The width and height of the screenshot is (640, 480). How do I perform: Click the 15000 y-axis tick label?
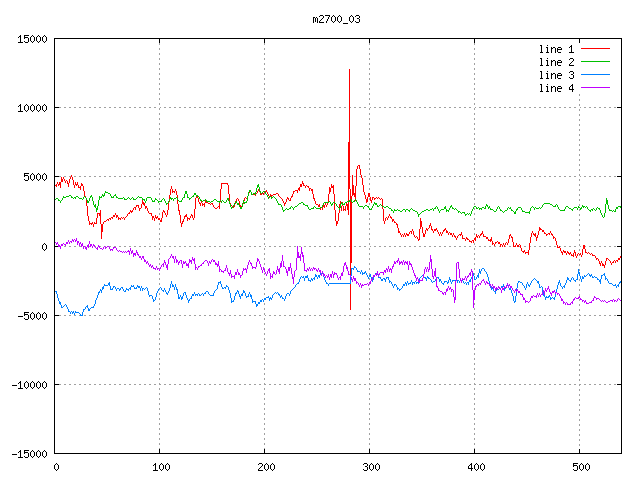click(32, 39)
